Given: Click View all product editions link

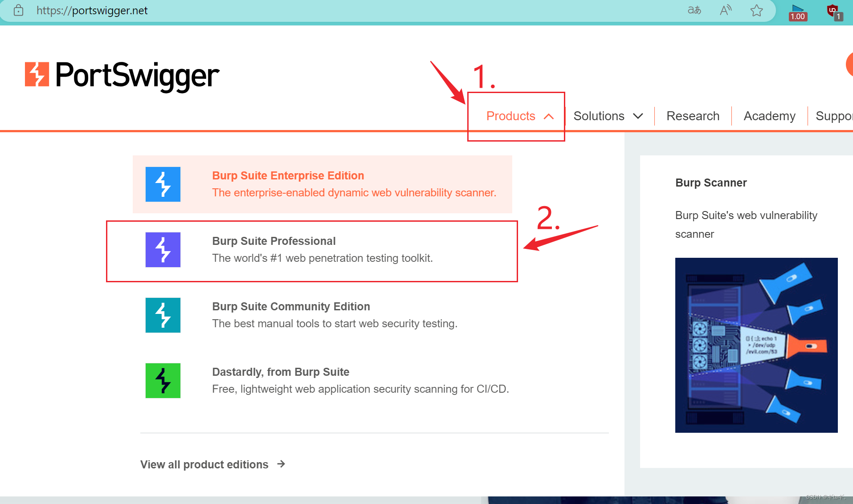Looking at the screenshot, I should pyautogui.click(x=204, y=464).
